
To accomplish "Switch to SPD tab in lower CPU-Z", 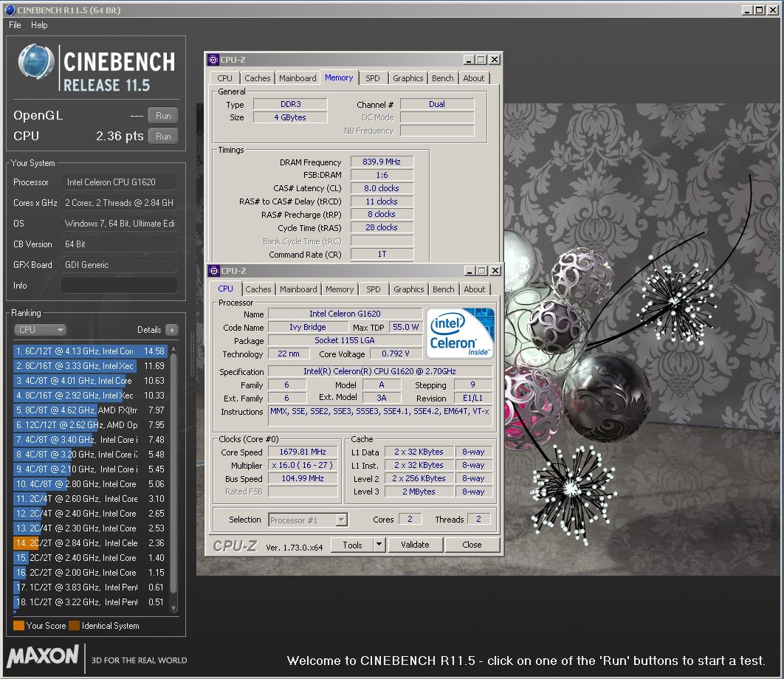I will click(373, 289).
